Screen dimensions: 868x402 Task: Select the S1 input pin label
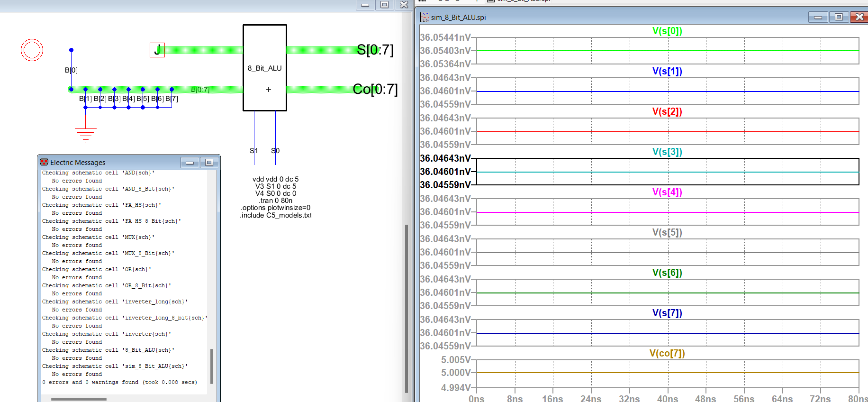tap(254, 151)
